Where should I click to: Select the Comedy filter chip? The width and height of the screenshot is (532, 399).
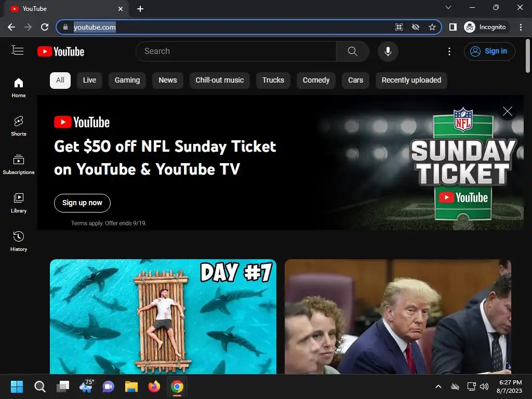(316, 81)
